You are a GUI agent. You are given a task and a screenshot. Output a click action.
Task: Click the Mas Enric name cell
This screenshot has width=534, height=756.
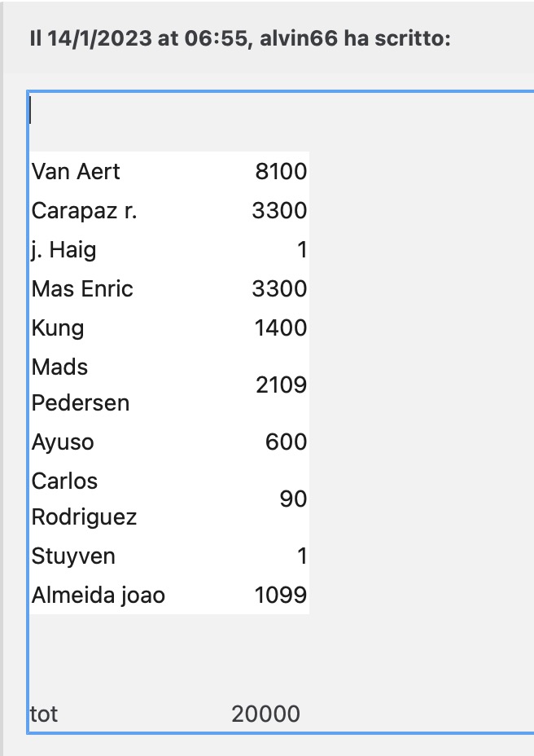click(82, 289)
